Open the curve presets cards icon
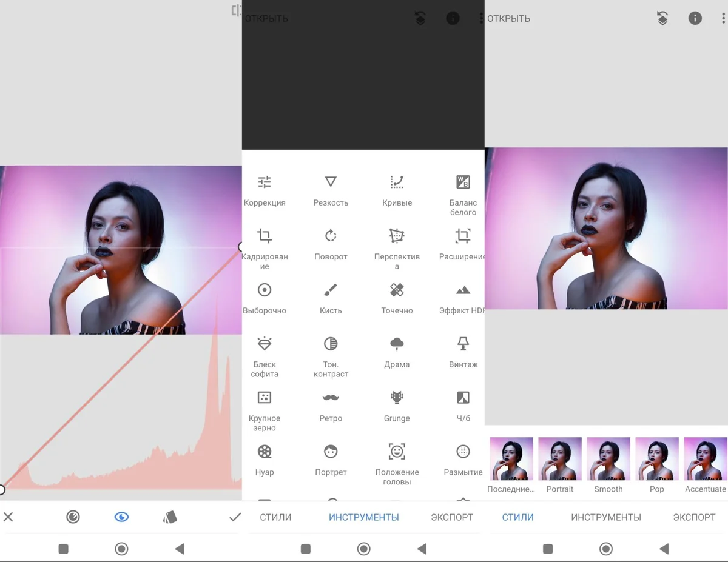Image resolution: width=728 pixels, height=562 pixels. coord(170,517)
